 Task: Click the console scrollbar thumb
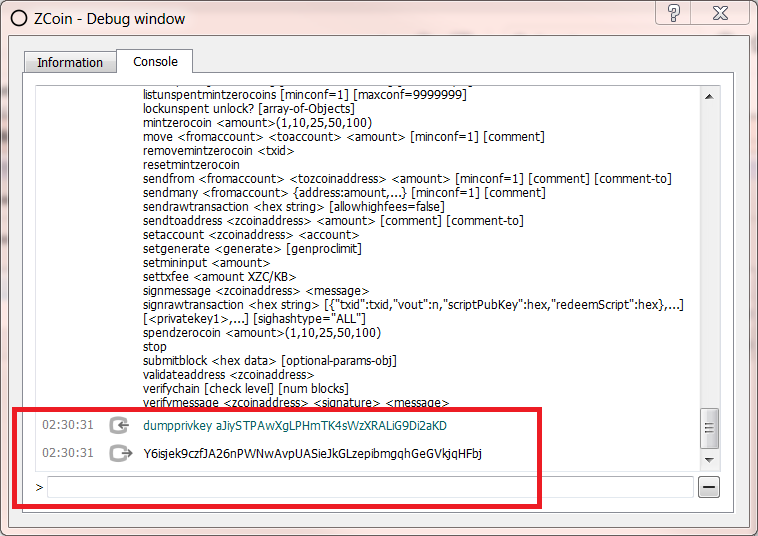pos(709,428)
